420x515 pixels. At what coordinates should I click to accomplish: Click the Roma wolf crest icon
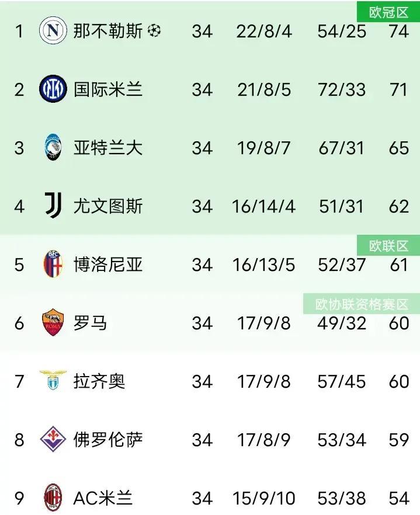click(53, 322)
